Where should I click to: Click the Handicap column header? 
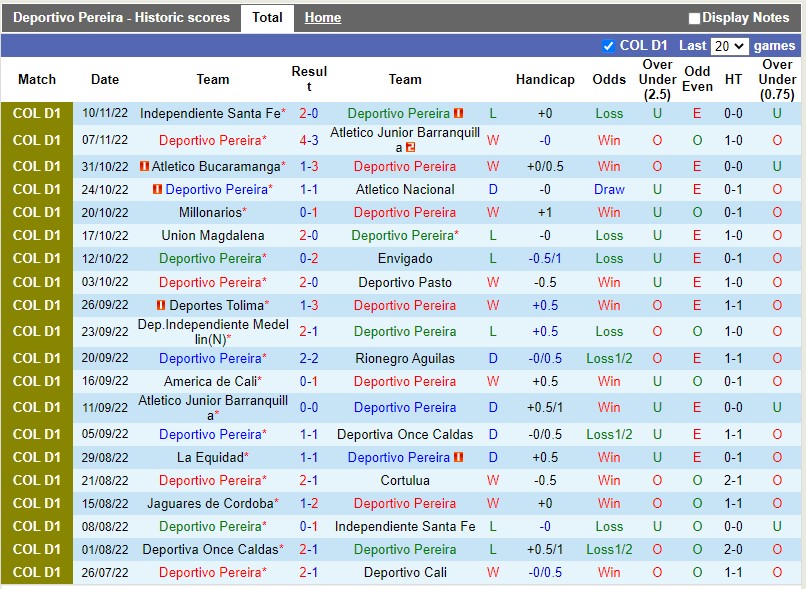point(545,79)
